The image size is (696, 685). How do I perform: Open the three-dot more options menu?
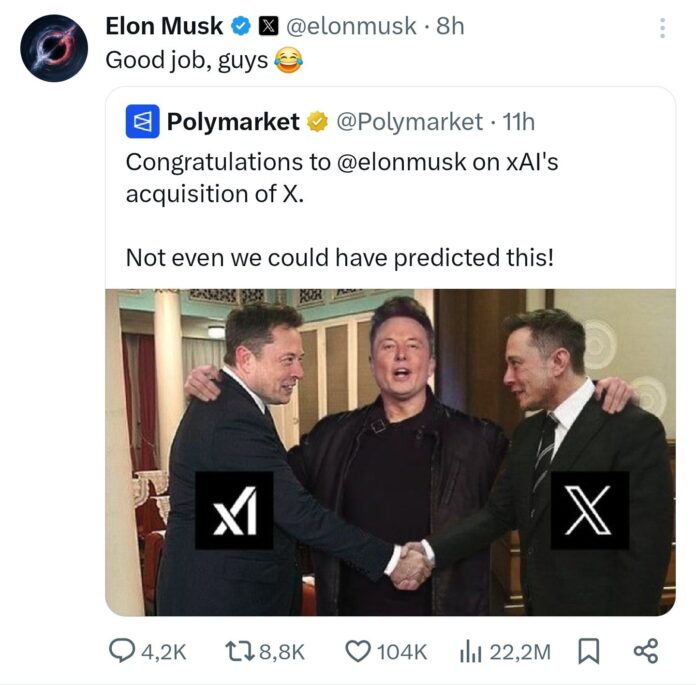pyautogui.click(x=662, y=28)
